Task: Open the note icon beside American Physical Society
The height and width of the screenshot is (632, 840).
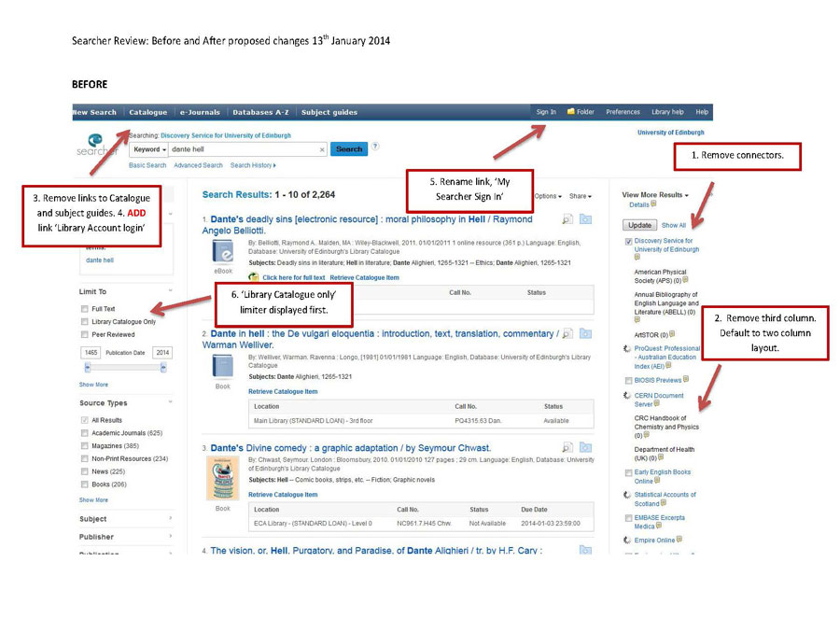Action: [x=685, y=280]
